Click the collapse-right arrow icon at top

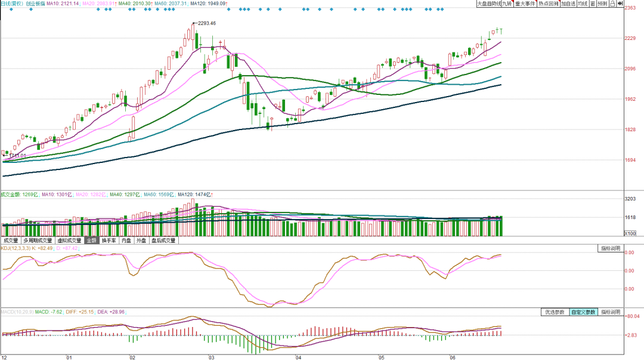(620, 4)
